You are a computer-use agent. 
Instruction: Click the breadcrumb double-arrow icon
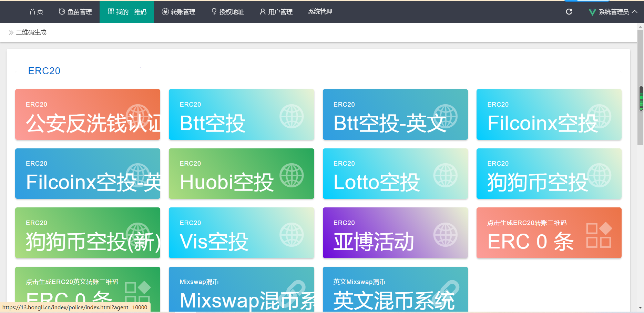pyautogui.click(x=11, y=32)
